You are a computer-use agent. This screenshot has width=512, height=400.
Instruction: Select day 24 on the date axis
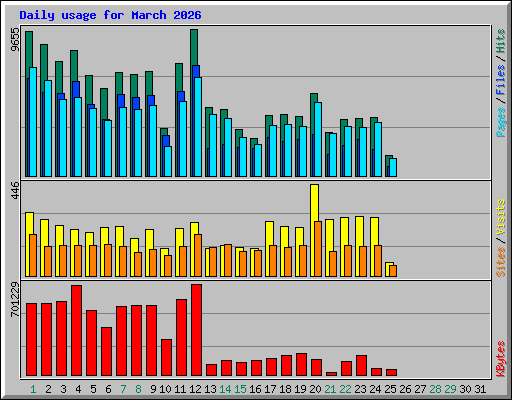(x=375, y=389)
